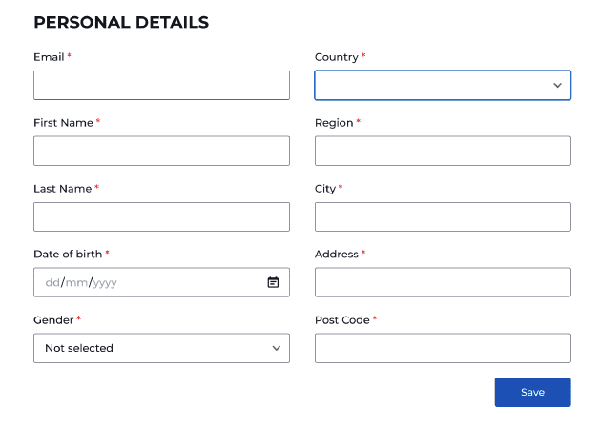Click the Country field label

click(x=336, y=57)
